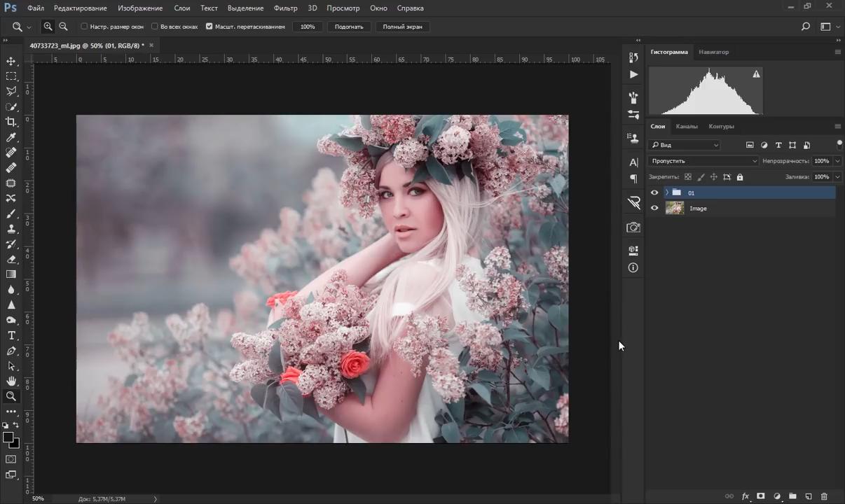Expand the 01 layer group

point(667,192)
